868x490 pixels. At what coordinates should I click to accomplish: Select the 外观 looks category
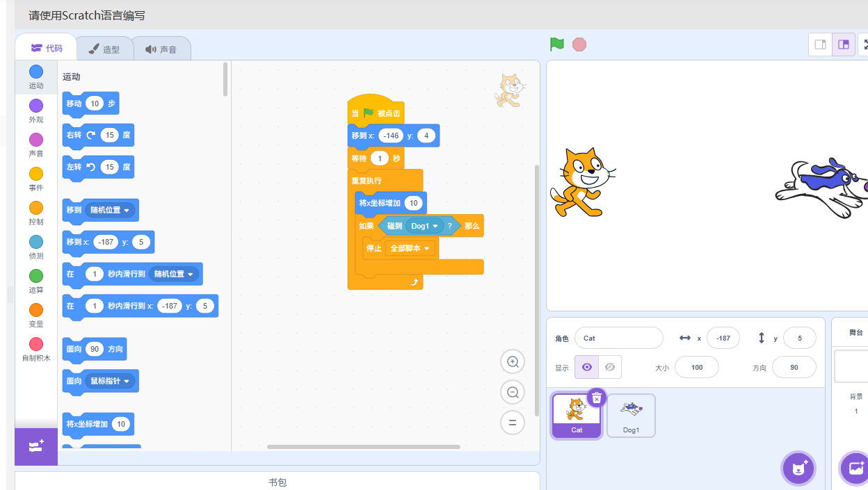[x=36, y=111]
